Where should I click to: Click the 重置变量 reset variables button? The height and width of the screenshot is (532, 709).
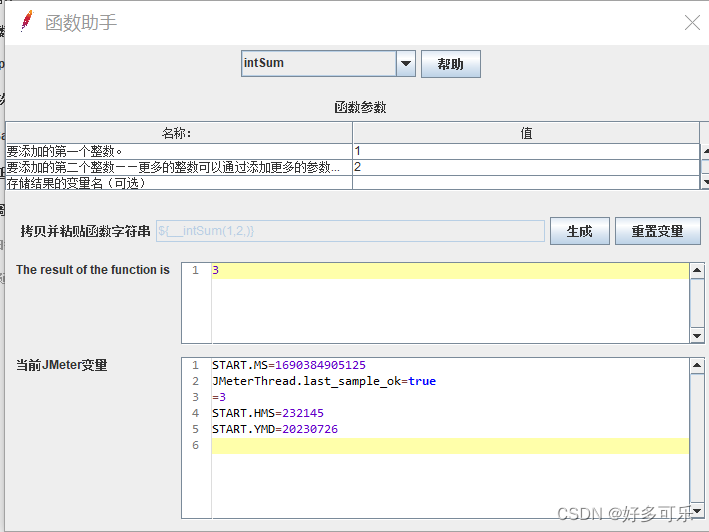pos(657,231)
